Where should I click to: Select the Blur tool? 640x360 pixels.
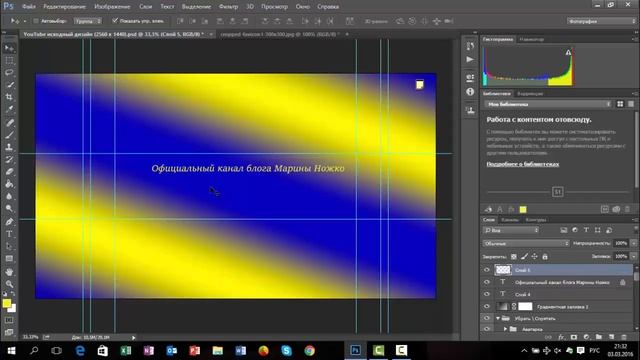pyautogui.click(x=9, y=196)
